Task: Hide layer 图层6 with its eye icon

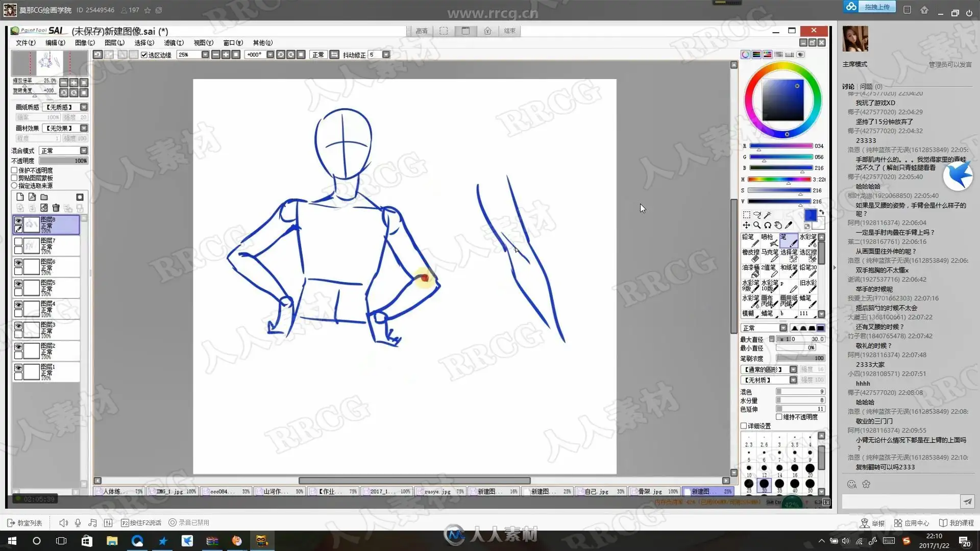Action: click(x=18, y=263)
